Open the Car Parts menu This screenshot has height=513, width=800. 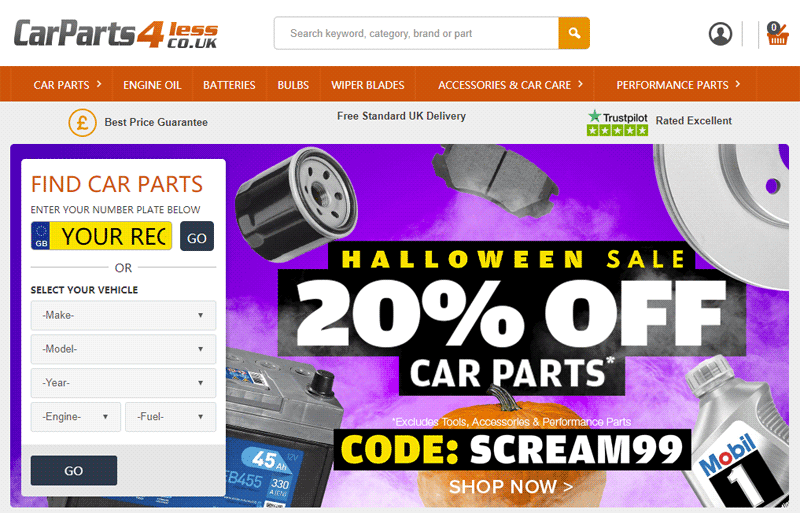point(67,85)
